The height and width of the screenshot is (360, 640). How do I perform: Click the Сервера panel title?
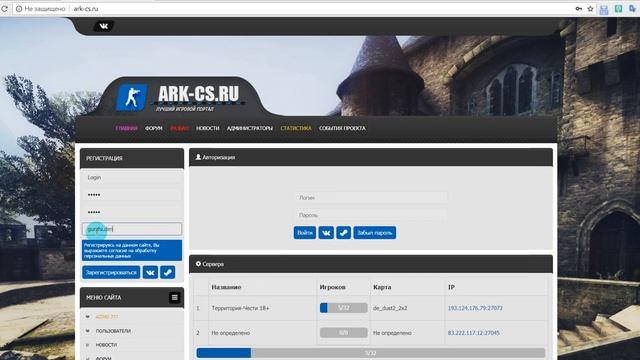(213, 264)
